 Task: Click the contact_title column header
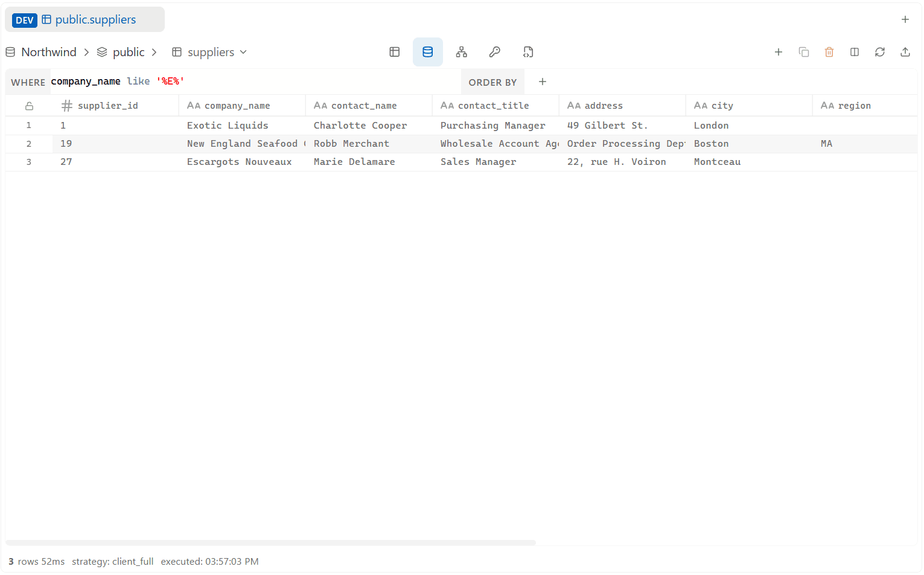click(495, 106)
